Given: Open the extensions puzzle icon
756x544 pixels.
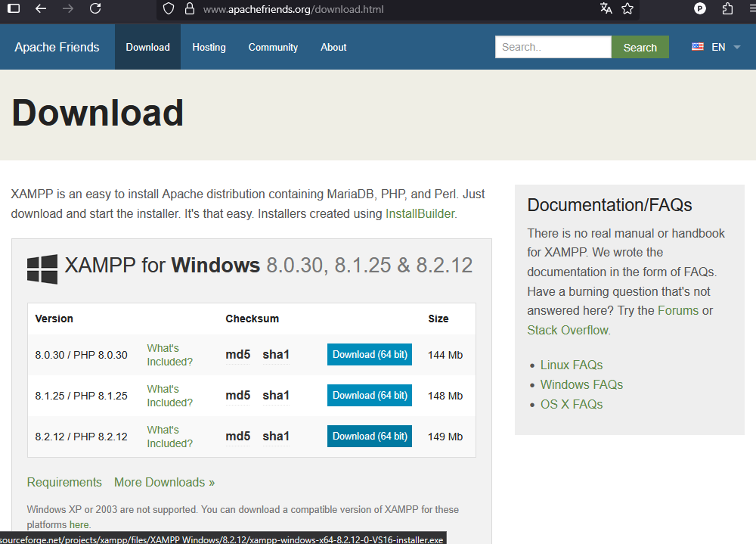Looking at the screenshot, I should tap(727, 8).
